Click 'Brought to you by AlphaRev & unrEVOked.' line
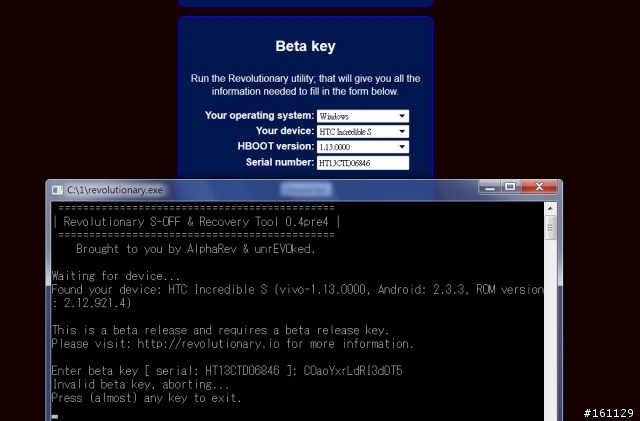Screen dimensions: 640x421 196,249
